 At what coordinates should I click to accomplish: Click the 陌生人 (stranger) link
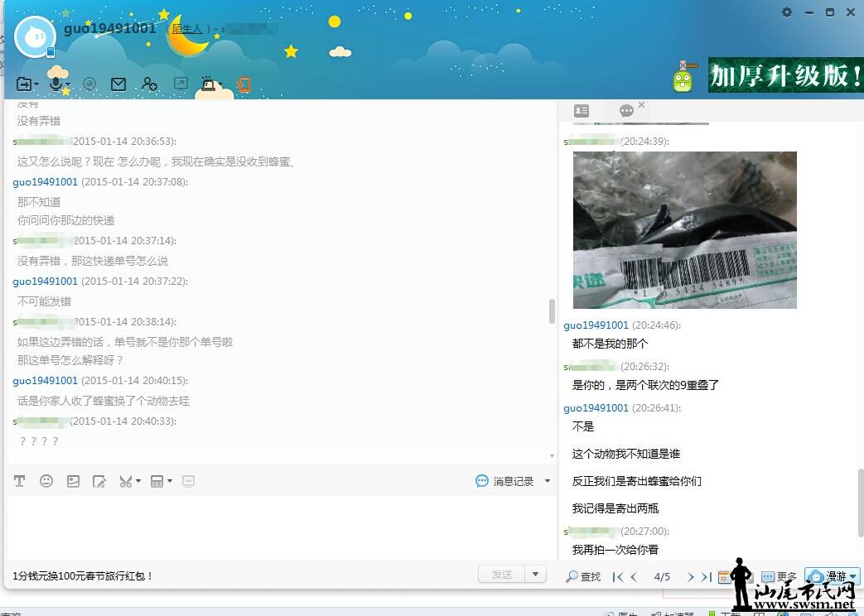tap(186, 29)
